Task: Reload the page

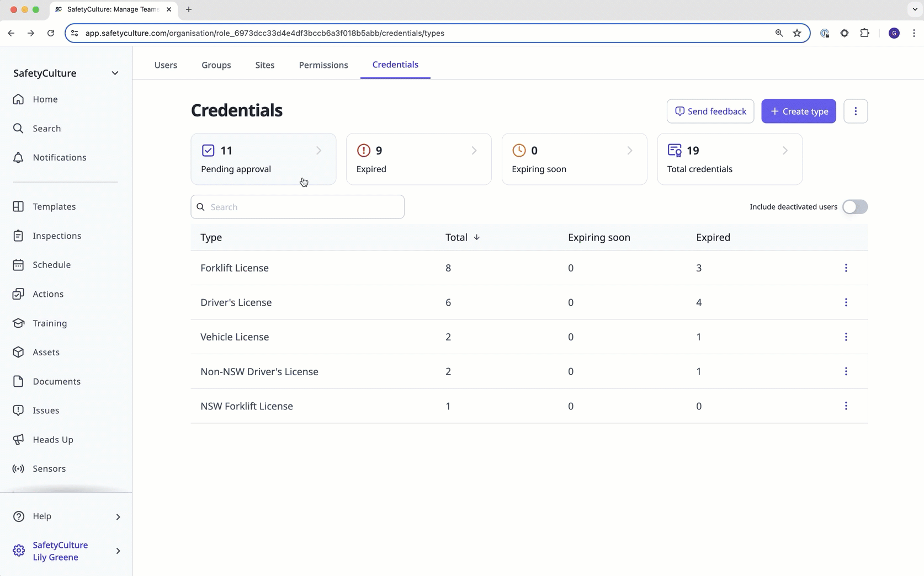Action: tap(51, 33)
